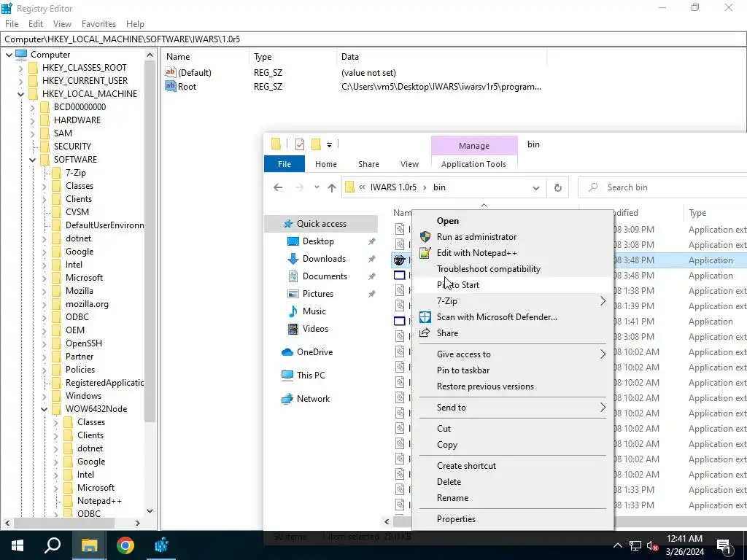Screen dimensions: 747x560
Task: Click the registry path address bar
Action: pos(373,39)
